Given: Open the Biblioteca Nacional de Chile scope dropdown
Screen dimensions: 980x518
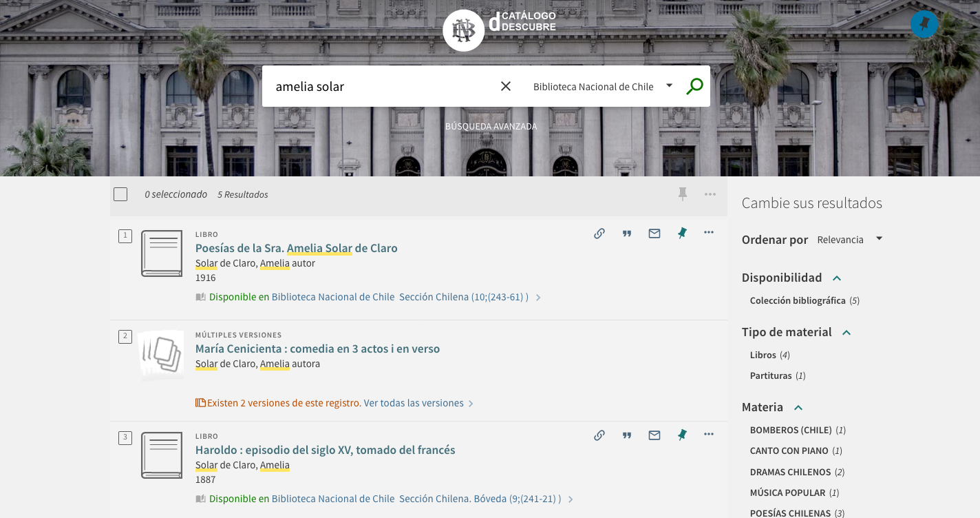Looking at the screenshot, I should (x=602, y=86).
